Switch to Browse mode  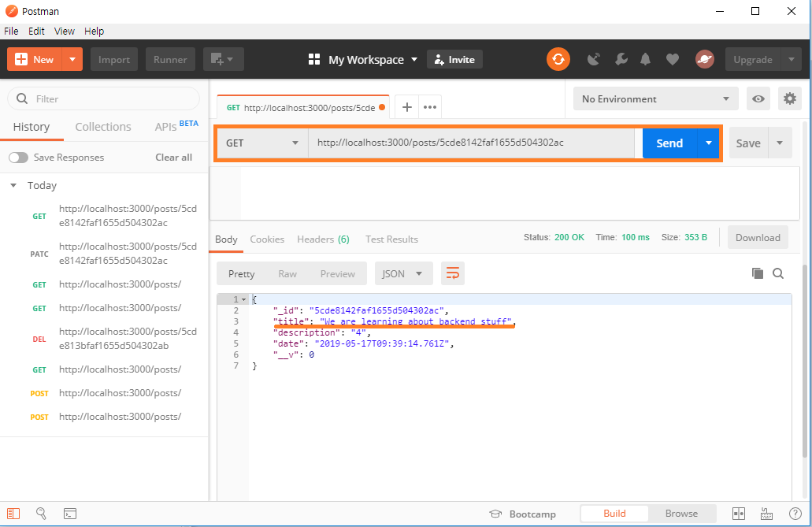point(681,513)
